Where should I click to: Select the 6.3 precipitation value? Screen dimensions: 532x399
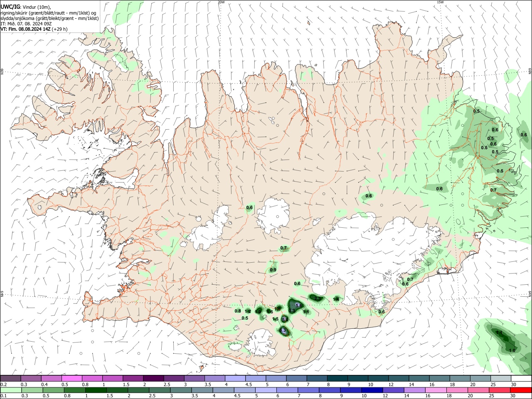(283, 331)
